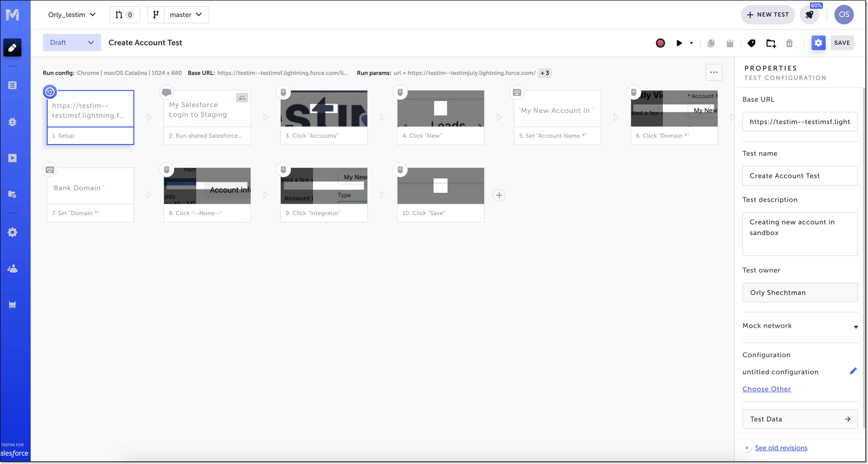Add a step with the plus circle button
Screen dimensions: 868x464
pyautogui.click(x=499, y=195)
